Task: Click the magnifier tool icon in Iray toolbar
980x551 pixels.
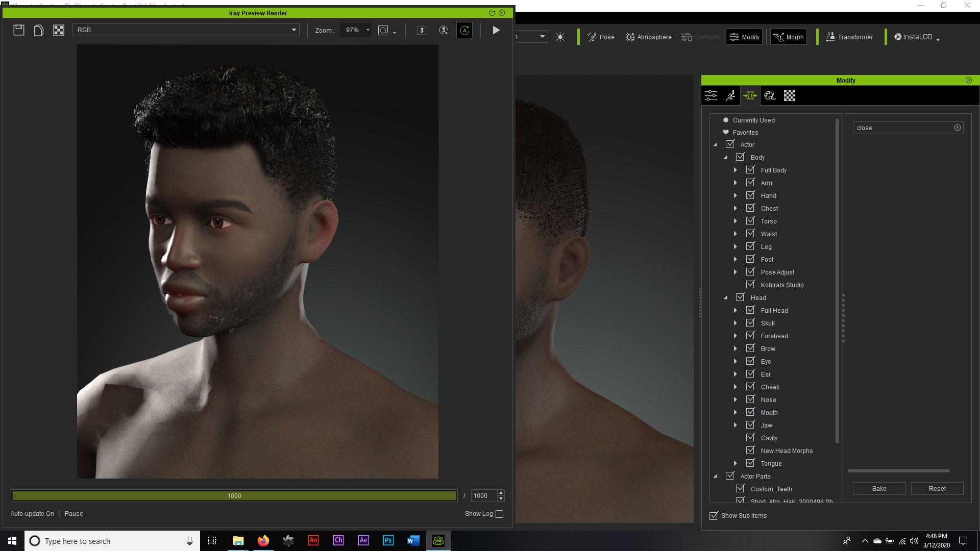Action: point(444,30)
